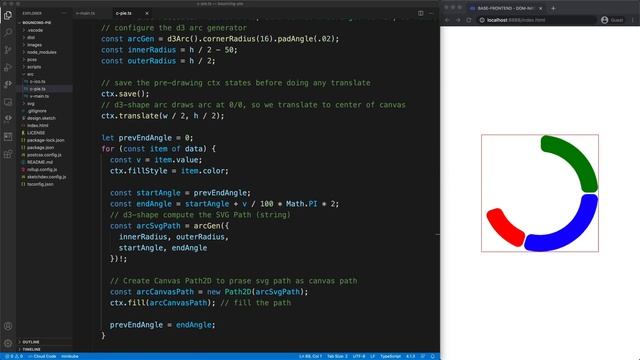Click browser back button
640x360 pixels.
(447, 20)
